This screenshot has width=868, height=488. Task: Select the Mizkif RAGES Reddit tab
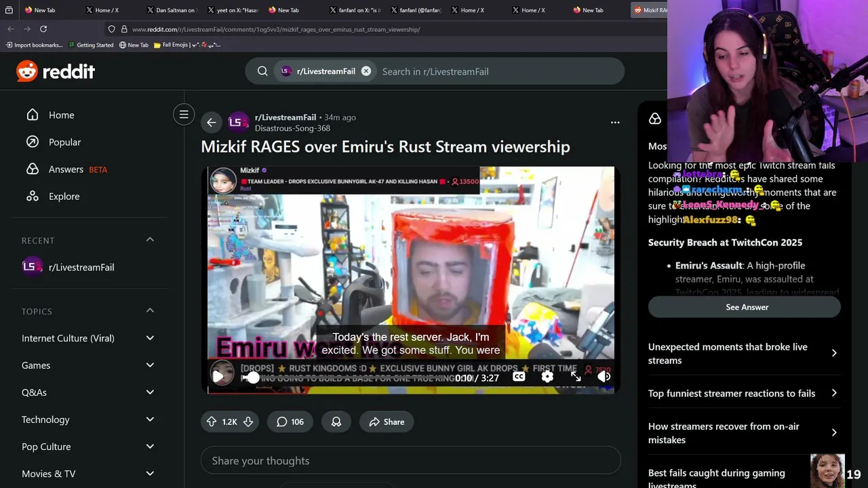click(650, 10)
